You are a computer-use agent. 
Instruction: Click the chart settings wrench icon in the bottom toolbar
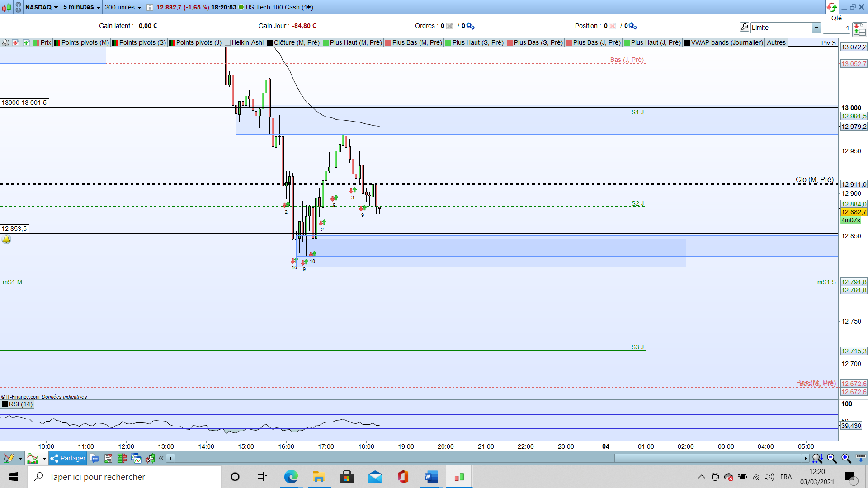point(150,458)
